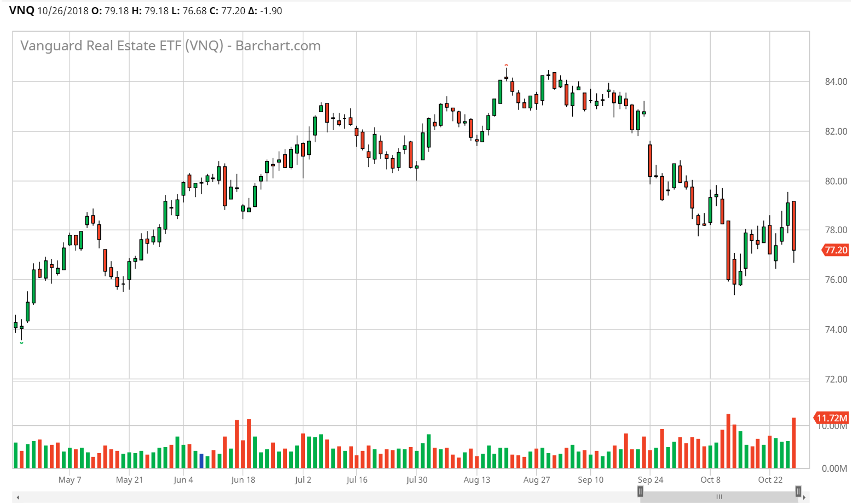The height and width of the screenshot is (504, 858).
Task: Click the 0.00M volume axis label
Action: tap(834, 468)
